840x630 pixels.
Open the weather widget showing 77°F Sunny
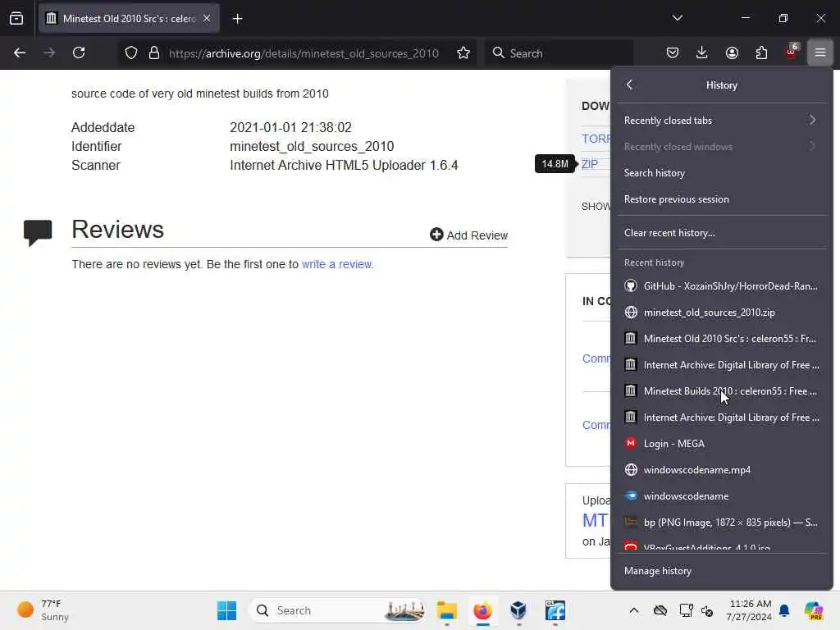point(43,610)
